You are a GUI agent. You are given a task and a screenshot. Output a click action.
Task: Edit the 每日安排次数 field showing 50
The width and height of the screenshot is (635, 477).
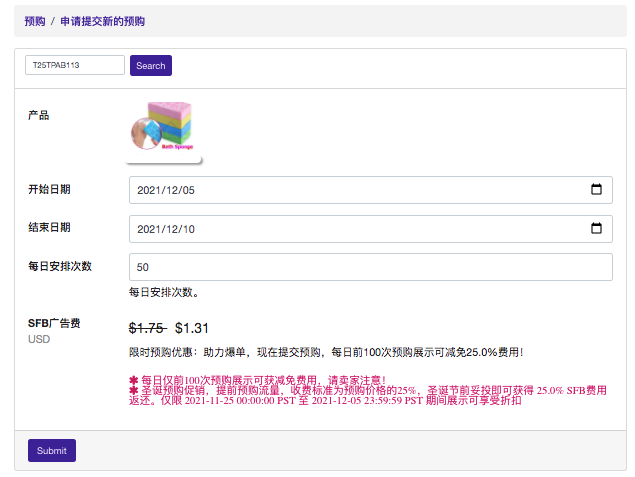[371, 267]
